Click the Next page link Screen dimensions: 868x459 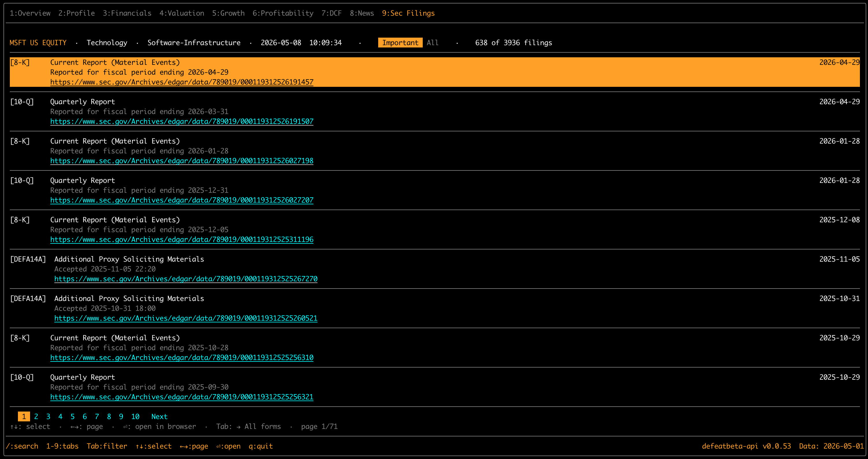159,416
